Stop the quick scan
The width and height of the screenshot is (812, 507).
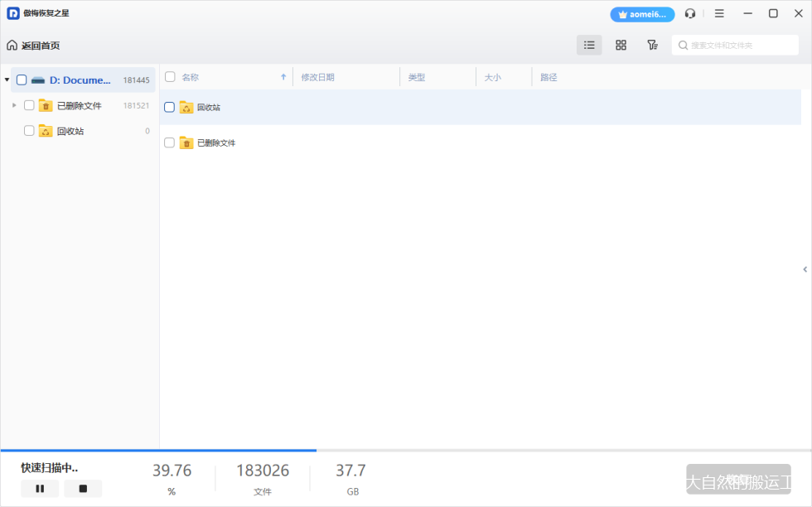click(x=83, y=488)
